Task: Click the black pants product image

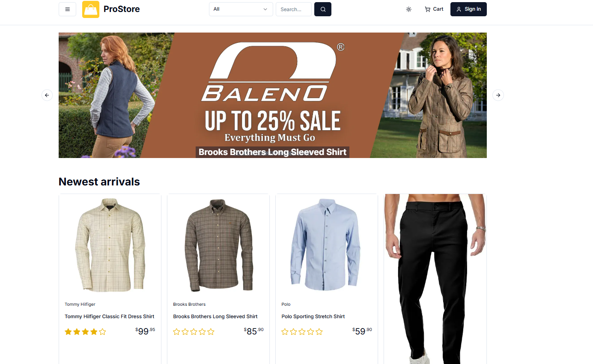Action: [x=435, y=279]
